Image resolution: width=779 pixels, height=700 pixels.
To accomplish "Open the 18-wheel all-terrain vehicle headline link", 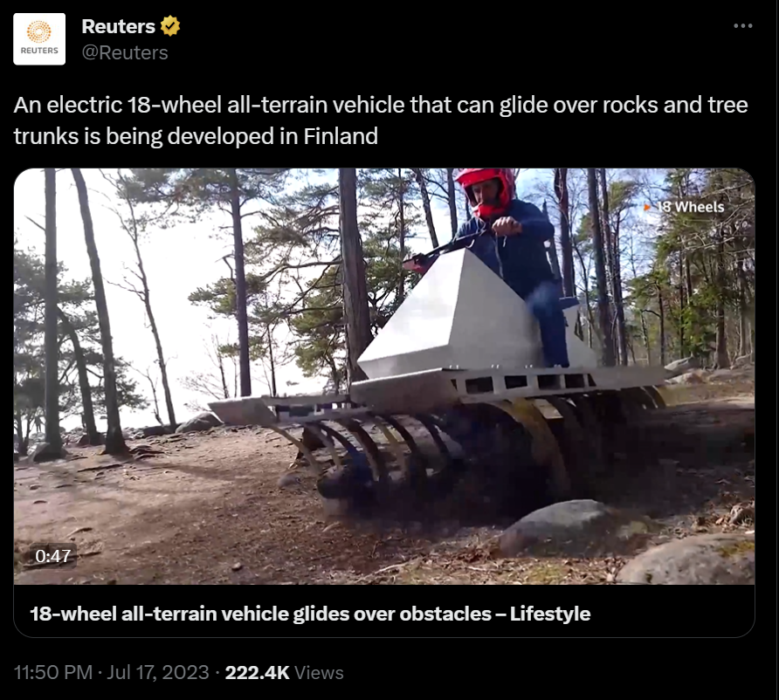I will [x=310, y=614].
